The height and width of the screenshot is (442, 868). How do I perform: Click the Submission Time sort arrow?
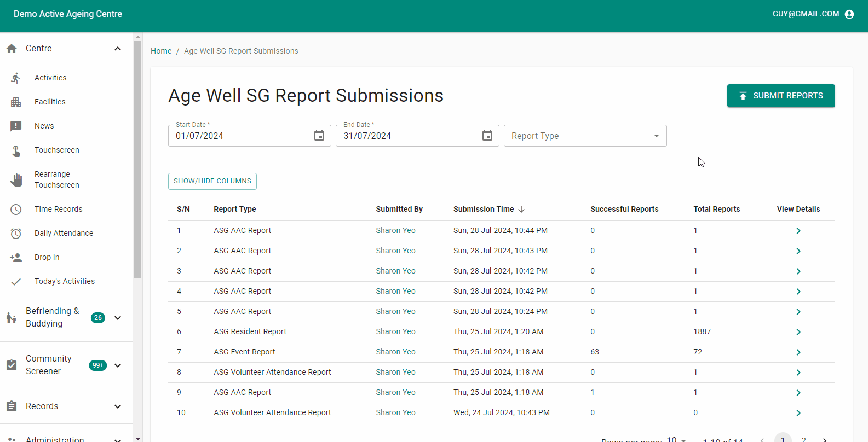[x=521, y=210]
